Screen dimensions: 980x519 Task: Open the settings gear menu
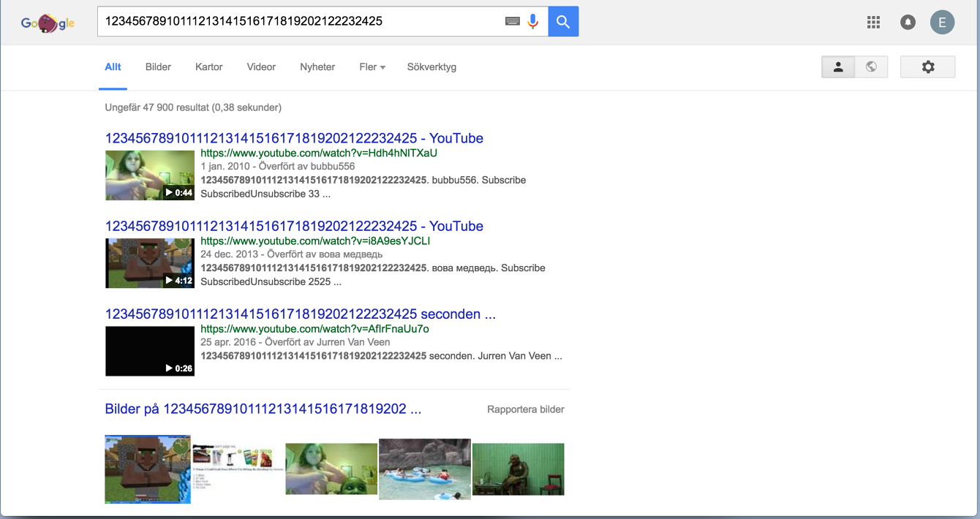tap(927, 67)
